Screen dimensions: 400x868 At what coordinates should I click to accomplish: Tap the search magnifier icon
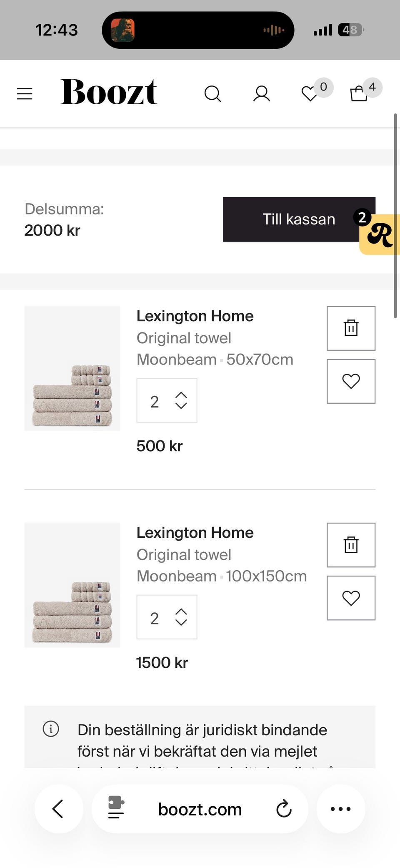click(212, 93)
